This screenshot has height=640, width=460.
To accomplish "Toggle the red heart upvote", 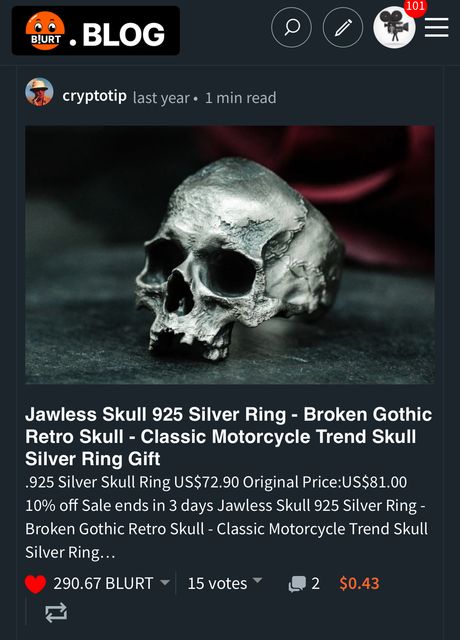I will (x=36, y=584).
